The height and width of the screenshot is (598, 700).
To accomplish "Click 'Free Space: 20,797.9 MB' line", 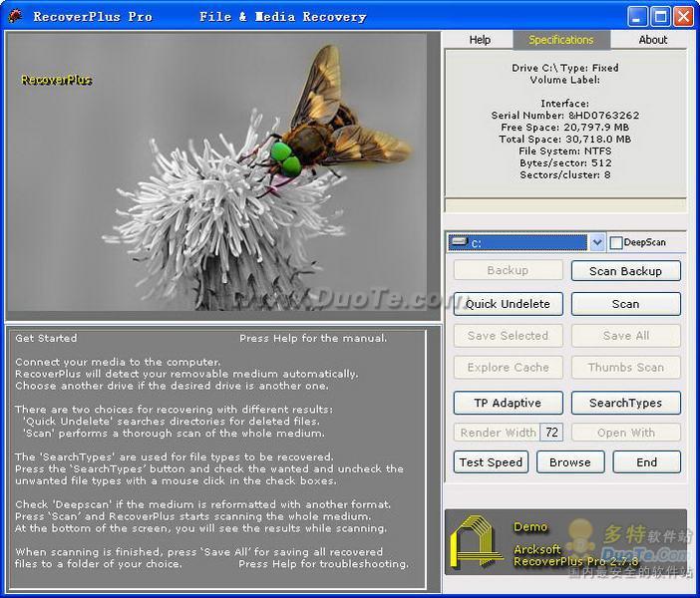I will pos(564,128).
